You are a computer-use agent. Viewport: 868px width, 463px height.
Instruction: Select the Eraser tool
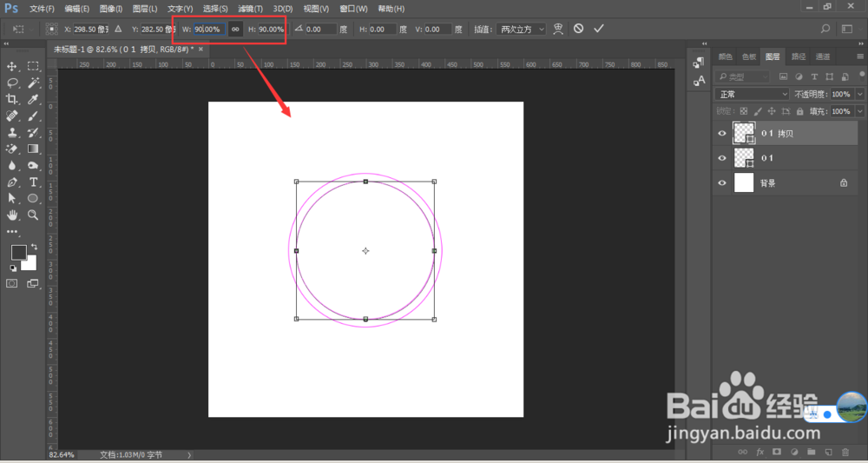click(x=11, y=149)
